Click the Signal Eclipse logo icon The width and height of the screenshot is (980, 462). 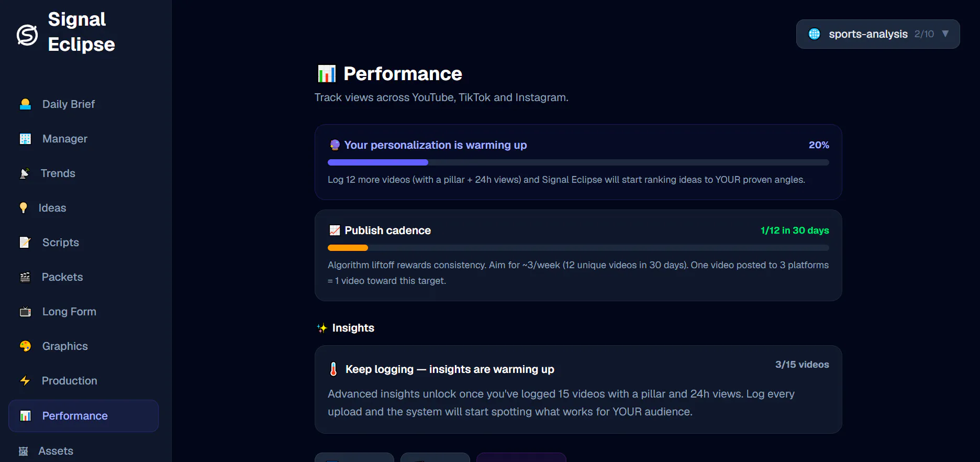coord(27,35)
